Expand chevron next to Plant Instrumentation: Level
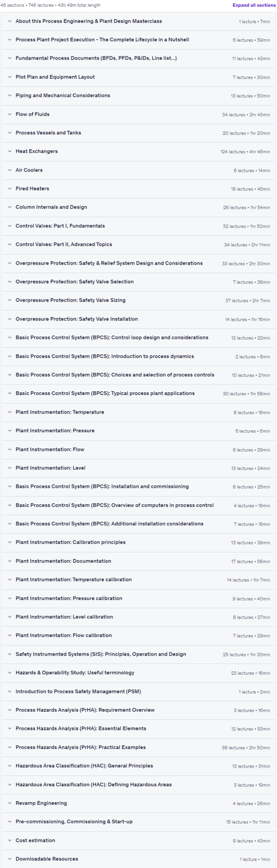 (x=9, y=468)
